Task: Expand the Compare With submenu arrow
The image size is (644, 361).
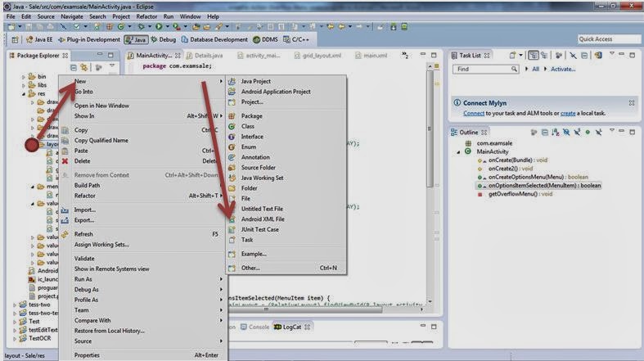Action: pyautogui.click(x=221, y=320)
